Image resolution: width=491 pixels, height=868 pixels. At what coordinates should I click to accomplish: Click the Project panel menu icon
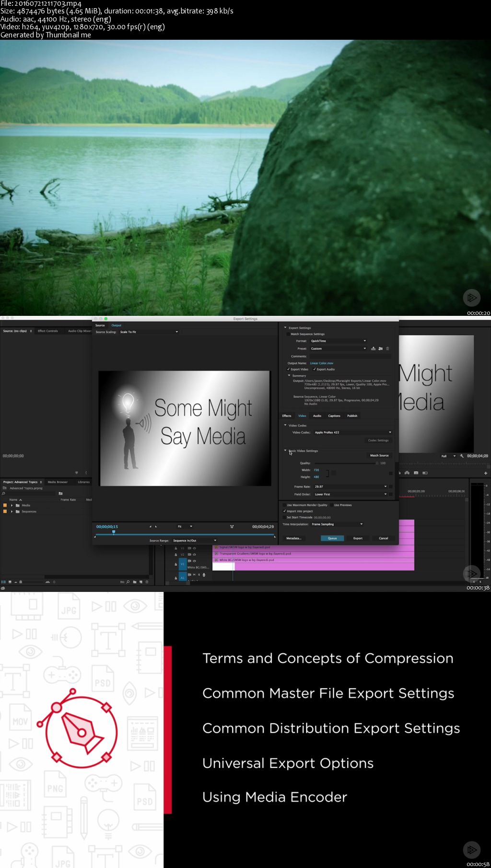tap(41, 482)
